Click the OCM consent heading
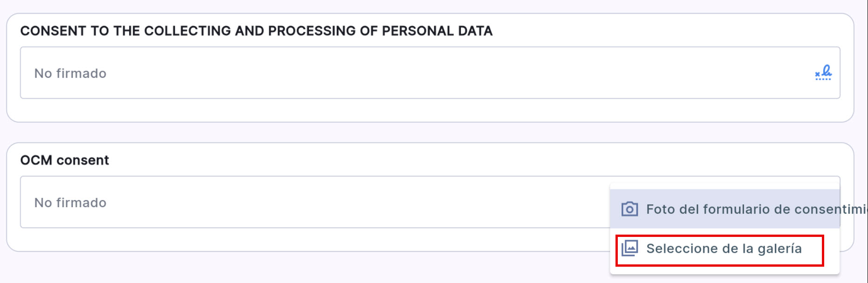Screen dimensions: 868x283 (64, 160)
